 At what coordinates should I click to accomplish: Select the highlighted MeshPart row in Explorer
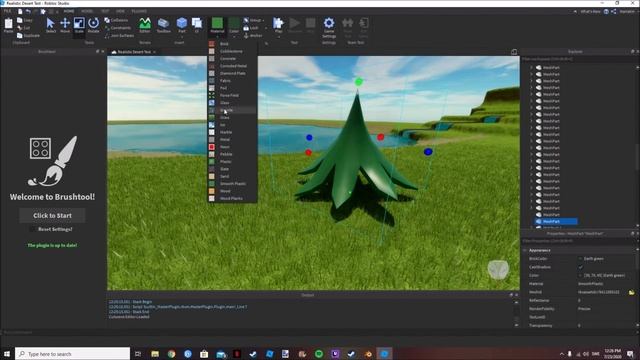[x=556, y=221]
